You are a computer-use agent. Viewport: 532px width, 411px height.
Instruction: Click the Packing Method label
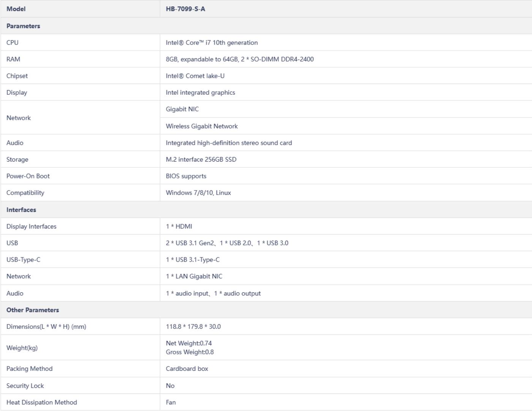point(29,369)
